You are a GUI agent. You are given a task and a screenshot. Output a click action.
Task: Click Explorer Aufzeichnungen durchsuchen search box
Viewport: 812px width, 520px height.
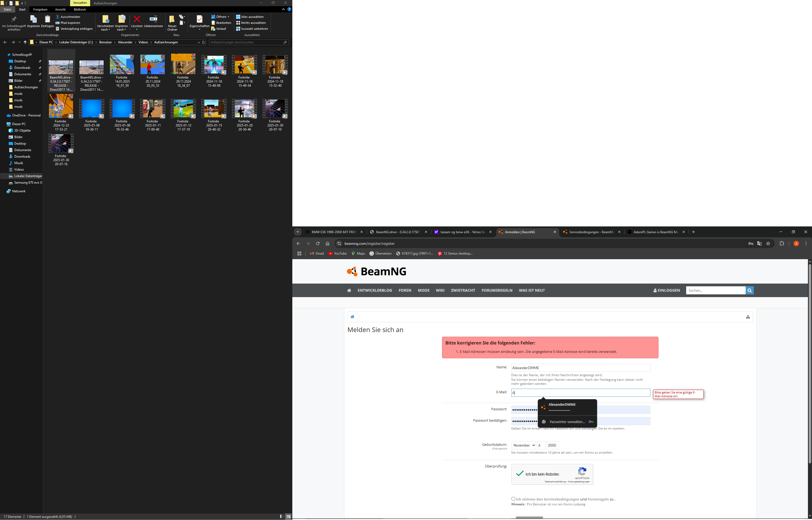pyautogui.click(x=249, y=42)
